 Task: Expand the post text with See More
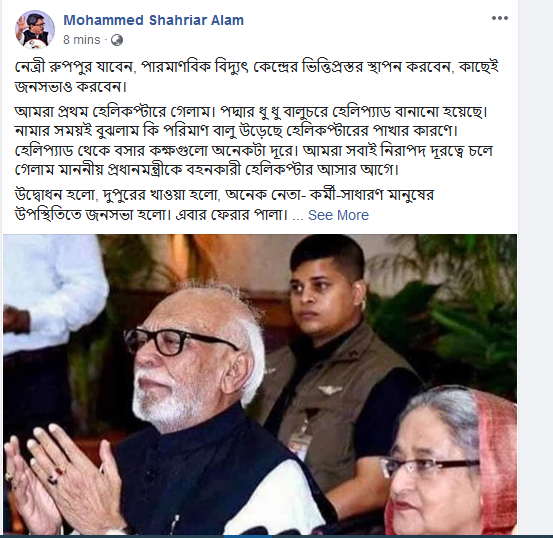click(338, 215)
